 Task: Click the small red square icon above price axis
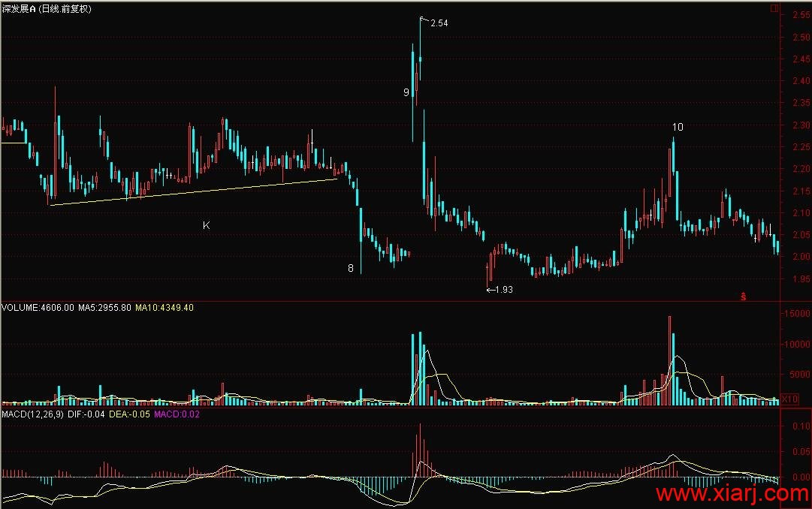774,8
